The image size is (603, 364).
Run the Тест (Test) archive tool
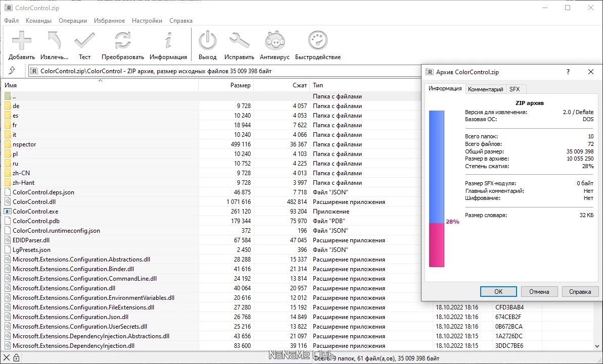(x=84, y=41)
